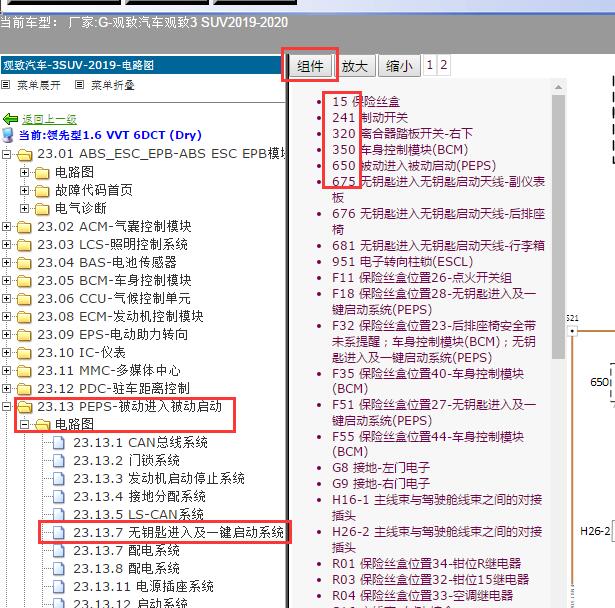Click component list scrollbar up arrow
Image resolution: width=615 pixels, height=608 pixels.
[558, 87]
